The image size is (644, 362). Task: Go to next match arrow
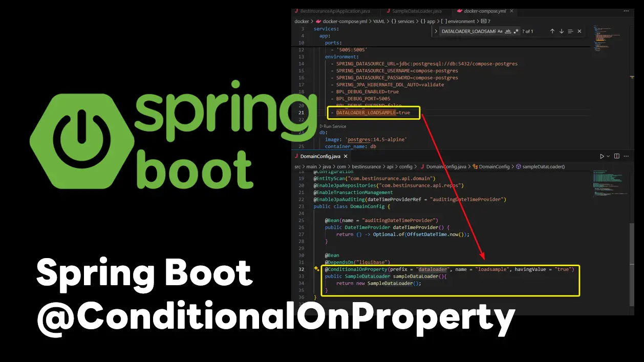click(x=562, y=31)
